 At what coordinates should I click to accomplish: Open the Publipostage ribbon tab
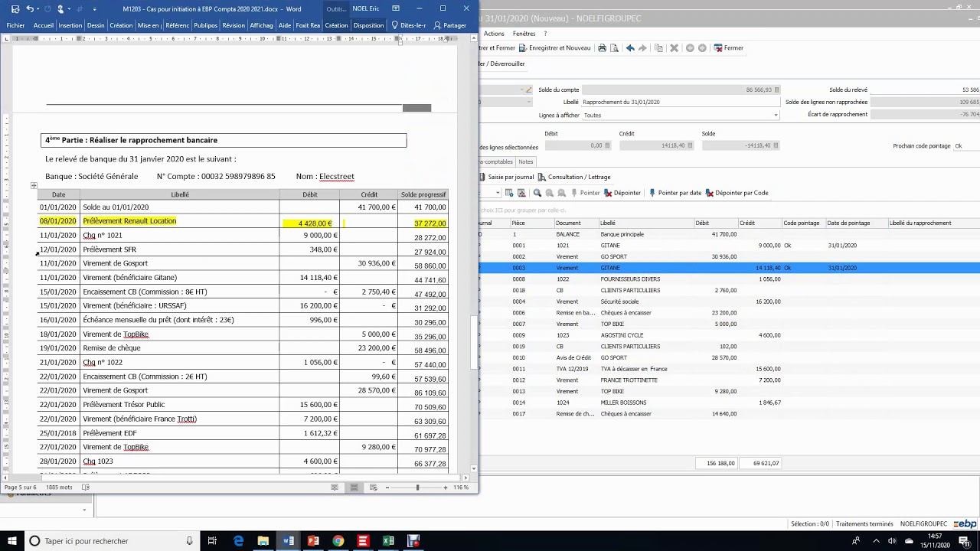205,25
